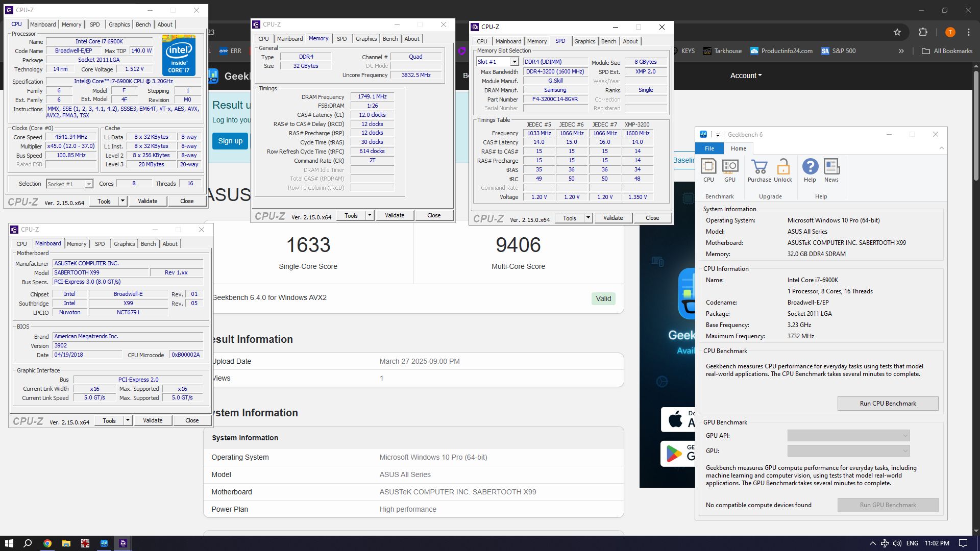Click the Run GPU Benchmark button

[x=888, y=505]
